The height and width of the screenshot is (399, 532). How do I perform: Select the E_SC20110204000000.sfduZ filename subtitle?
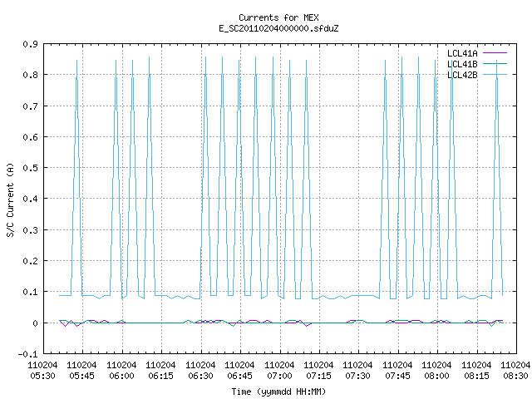pyautogui.click(x=278, y=28)
